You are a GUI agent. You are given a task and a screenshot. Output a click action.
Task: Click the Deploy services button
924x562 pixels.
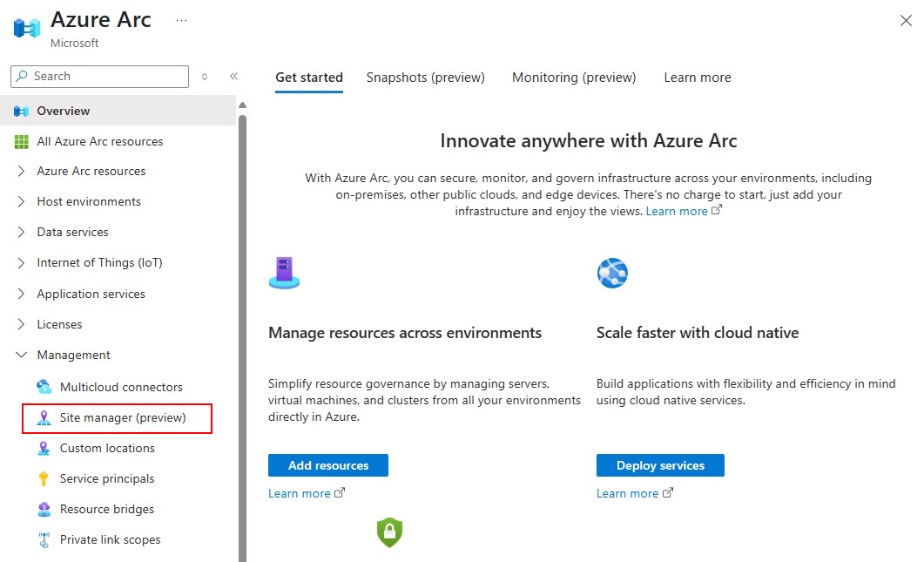[659, 464]
